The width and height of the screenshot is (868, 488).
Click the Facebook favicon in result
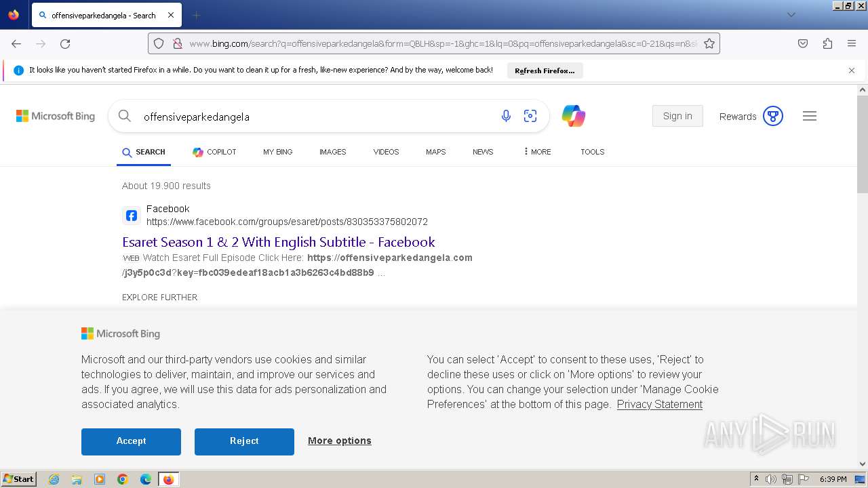(132, 216)
